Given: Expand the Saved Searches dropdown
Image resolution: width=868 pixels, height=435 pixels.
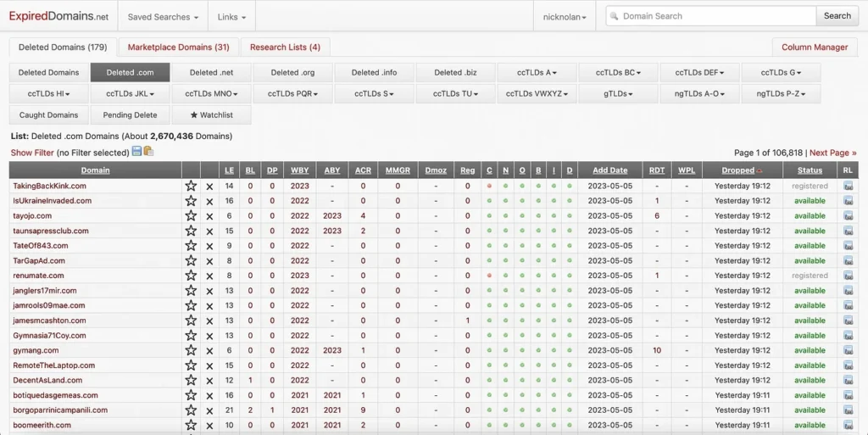Looking at the screenshot, I should point(163,16).
